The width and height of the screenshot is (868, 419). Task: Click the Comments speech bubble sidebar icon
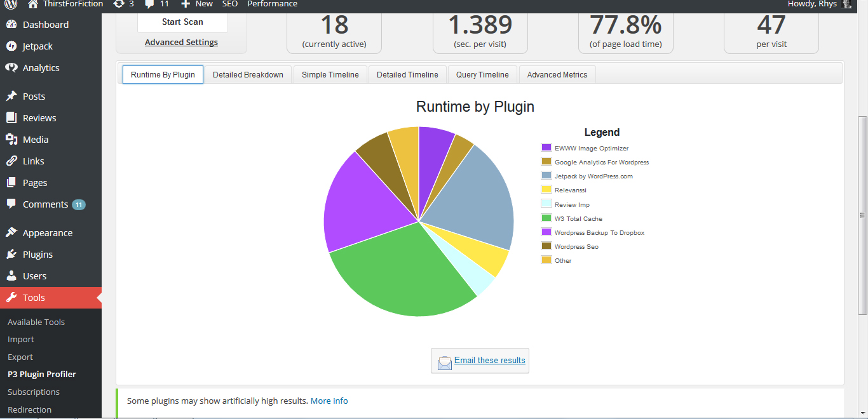tap(11, 204)
